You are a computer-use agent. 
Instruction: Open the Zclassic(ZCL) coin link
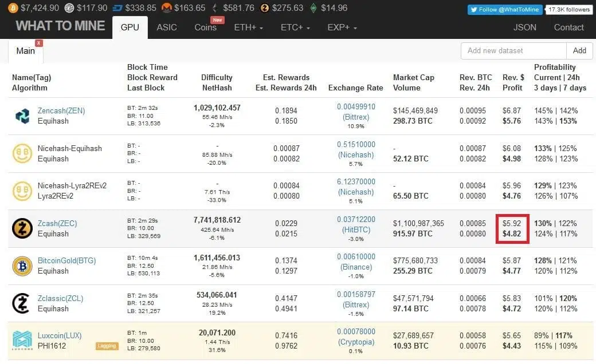tap(60, 298)
